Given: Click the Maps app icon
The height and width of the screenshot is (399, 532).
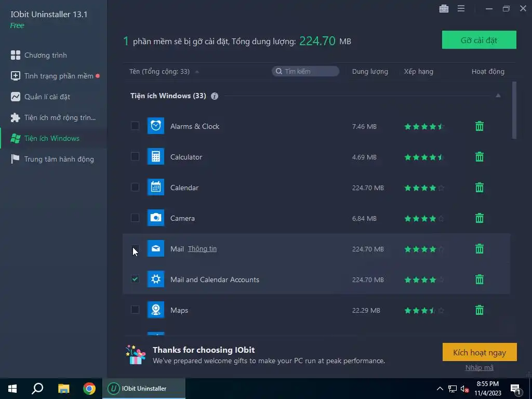Looking at the screenshot, I should coord(156,310).
